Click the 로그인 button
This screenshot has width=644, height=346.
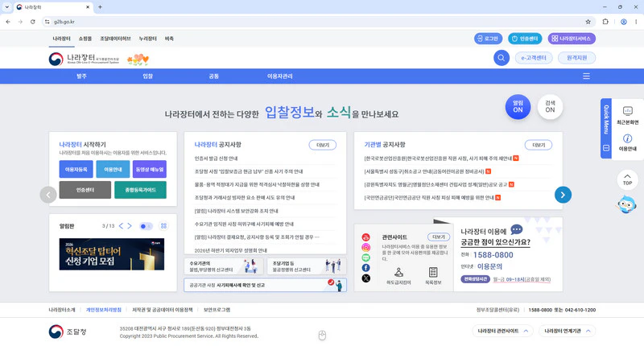point(488,39)
